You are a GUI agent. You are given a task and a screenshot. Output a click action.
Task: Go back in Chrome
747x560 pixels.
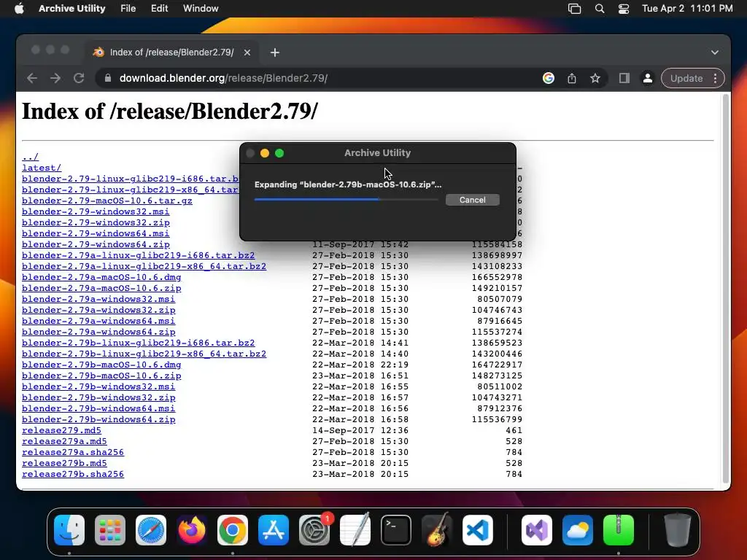[32, 78]
